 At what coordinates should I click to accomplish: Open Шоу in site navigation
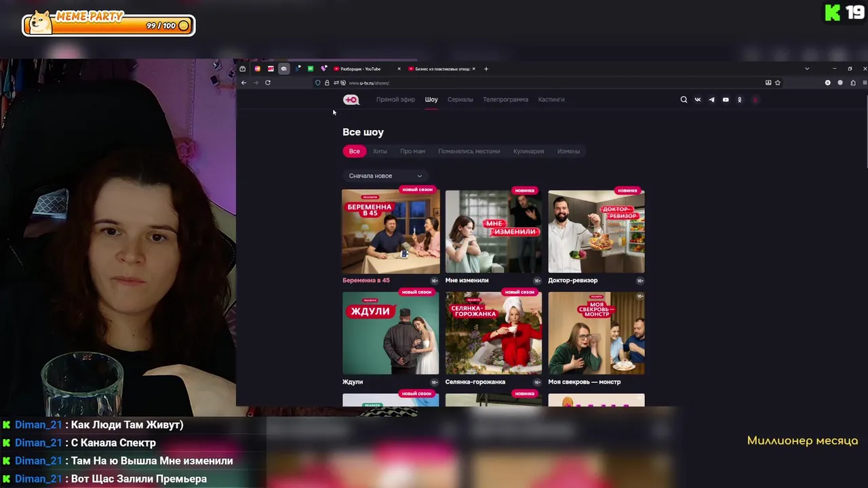pos(431,100)
